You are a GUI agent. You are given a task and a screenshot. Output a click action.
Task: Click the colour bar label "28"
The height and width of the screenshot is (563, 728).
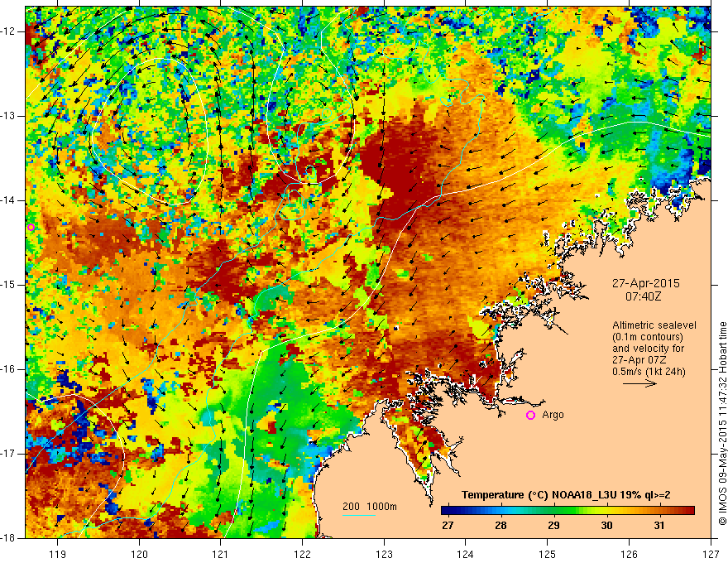[x=500, y=526]
